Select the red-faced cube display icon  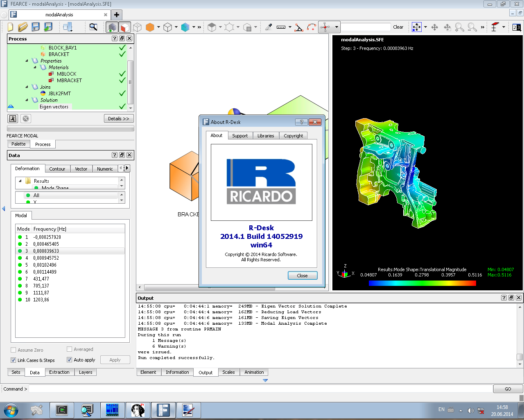tap(125, 27)
